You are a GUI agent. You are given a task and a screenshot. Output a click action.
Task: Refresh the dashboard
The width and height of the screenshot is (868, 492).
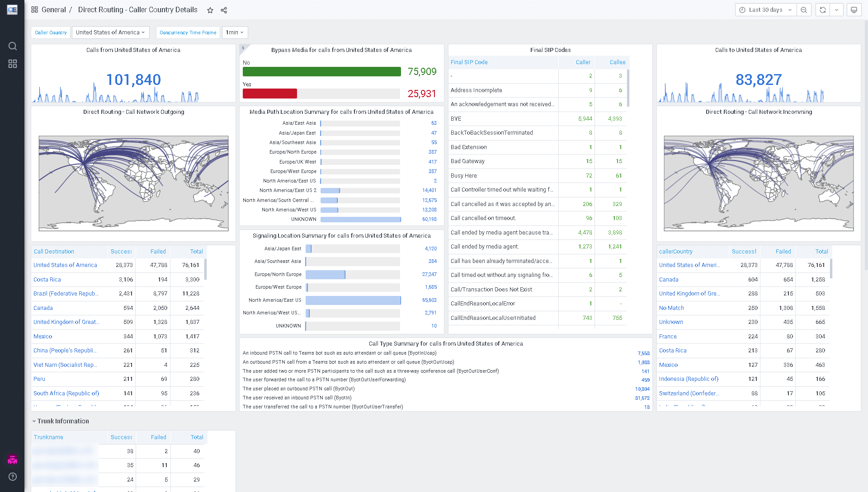[823, 10]
